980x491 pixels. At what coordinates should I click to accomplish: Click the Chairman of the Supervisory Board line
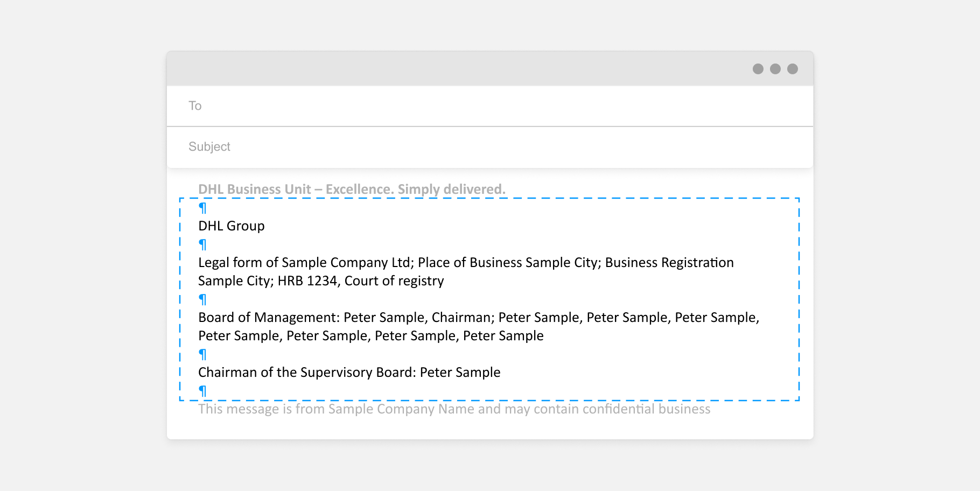[x=349, y=372]
